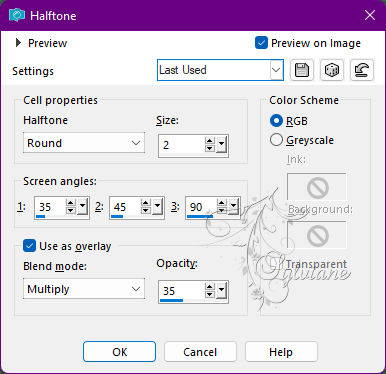Viewport: 386px width, 374px height.
Task: Open the slider popup for screen angle 1
Action: click(82, 207)
